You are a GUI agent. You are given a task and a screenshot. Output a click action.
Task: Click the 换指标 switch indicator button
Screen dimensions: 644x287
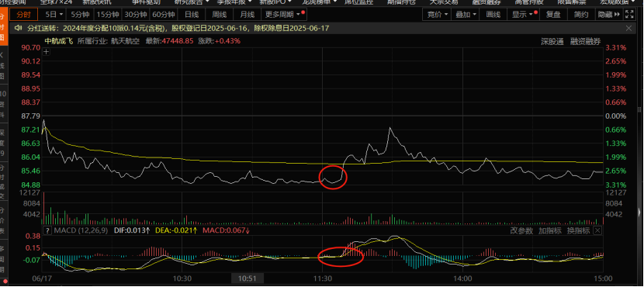578,230
